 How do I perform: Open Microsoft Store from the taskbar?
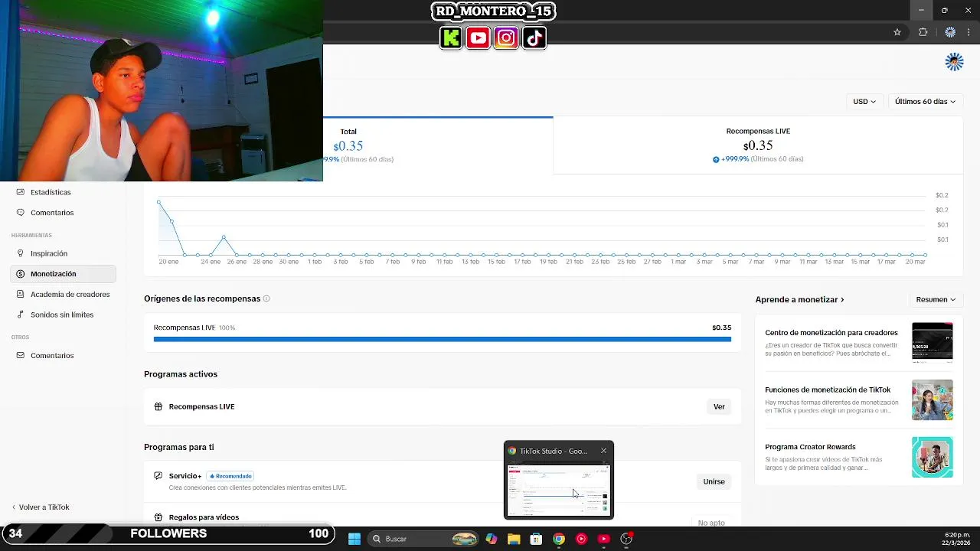(x=536, y=539)
